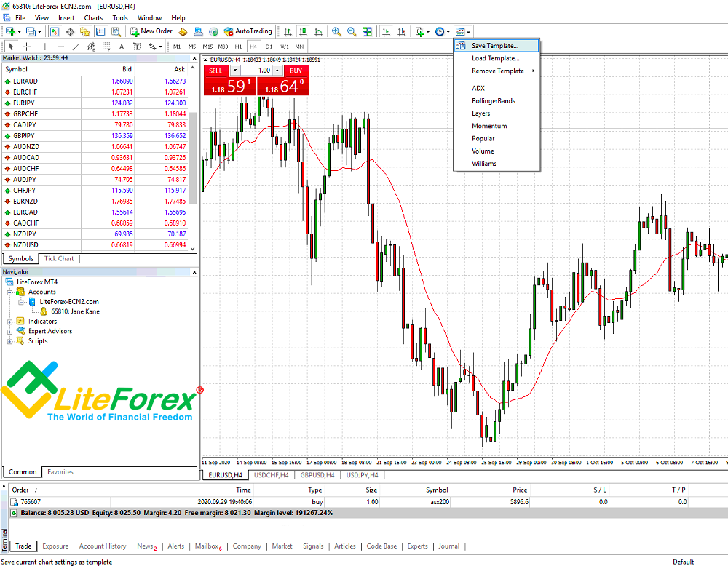Expand the Scripts tree node

tap(9, 341)
